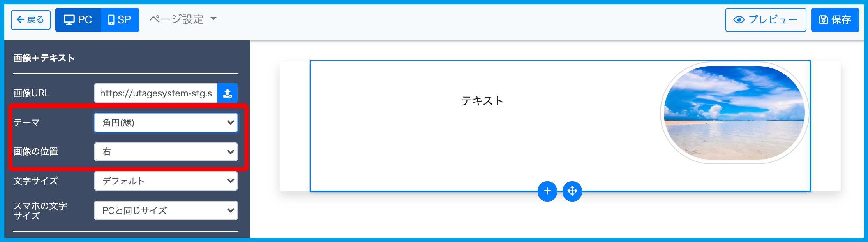The width and height of the screenshot is (868, 242).
Task: Click the back arrow 戻る button
Action: point(31,20)
